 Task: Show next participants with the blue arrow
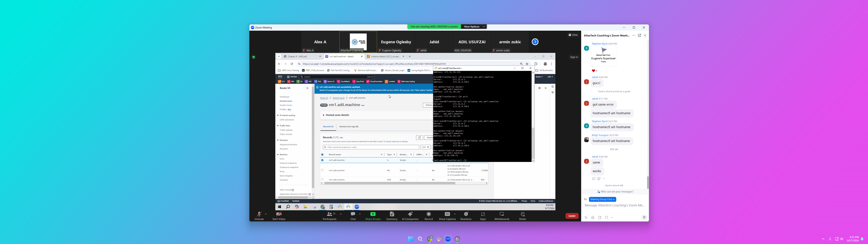pyautogui.click(x=535, y=42)
